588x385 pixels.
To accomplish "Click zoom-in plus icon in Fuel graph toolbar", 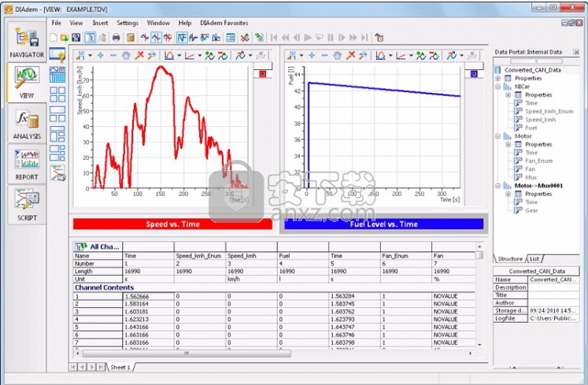I will (x=312, y=56).
